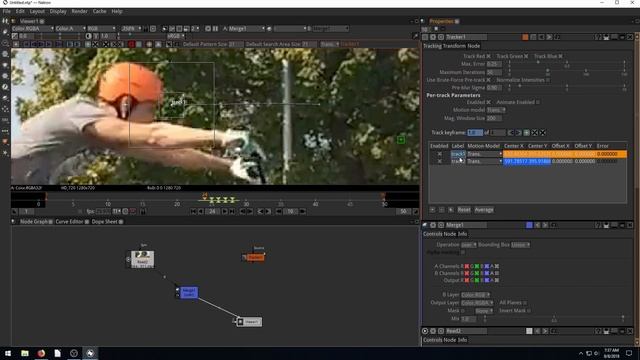Enable the Animate Enabled checkbox

(538, 102)
